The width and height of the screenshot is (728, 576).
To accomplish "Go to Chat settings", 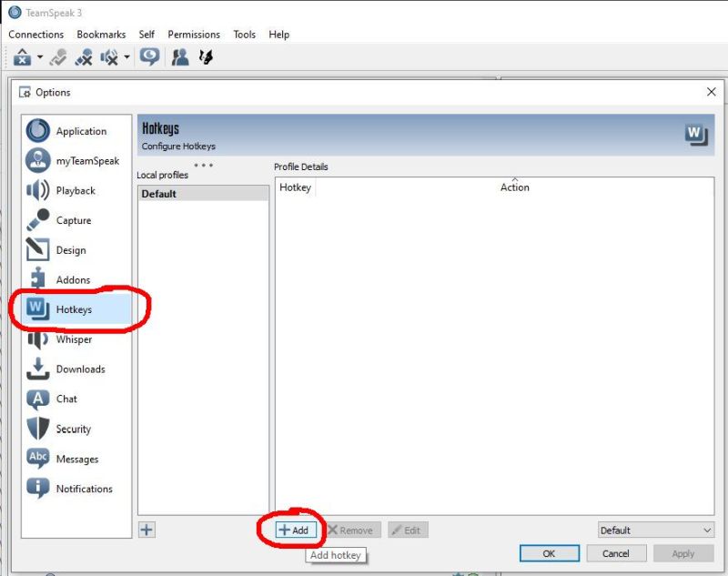I will pos(76,399).
